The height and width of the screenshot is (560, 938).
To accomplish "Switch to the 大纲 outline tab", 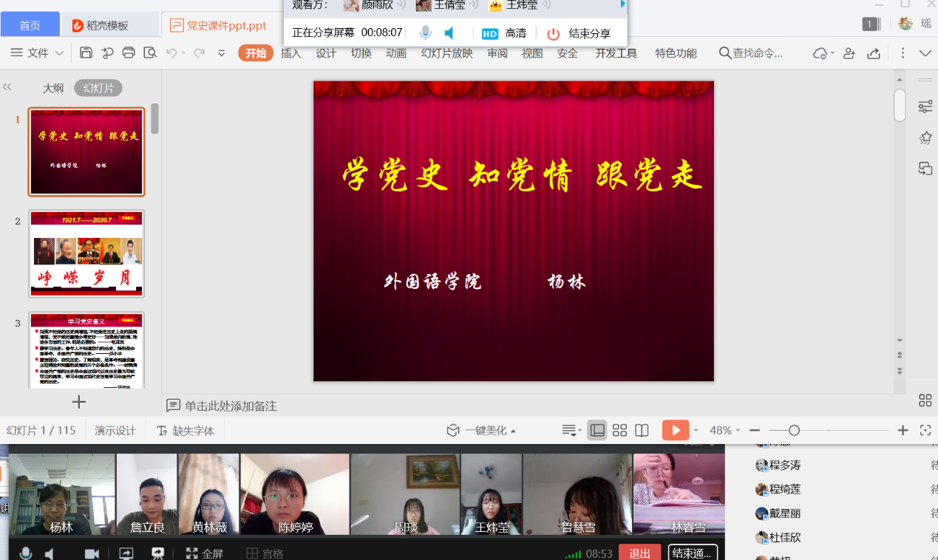I will click(52, 88).
